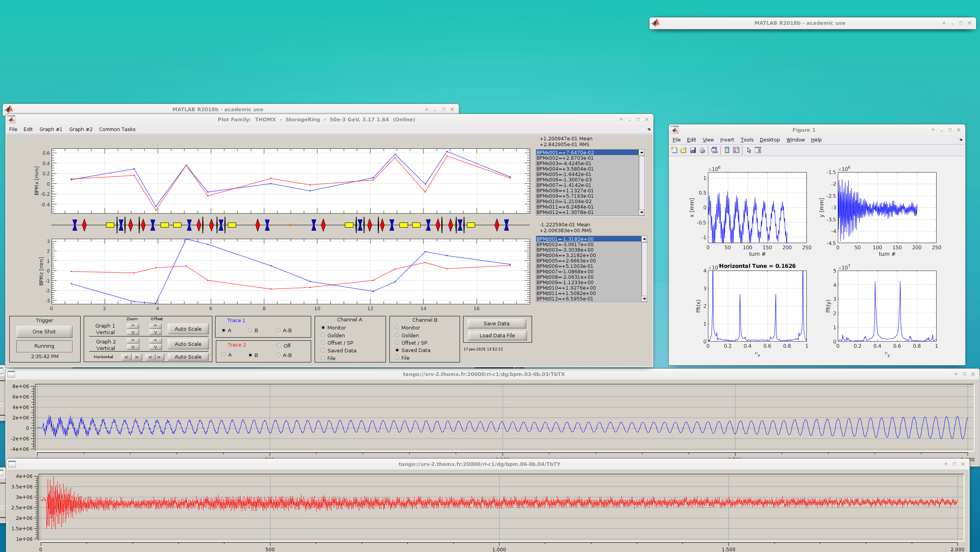Click the Insert Legend icon
Screen dimensions: 980x552
click(736, 150)
